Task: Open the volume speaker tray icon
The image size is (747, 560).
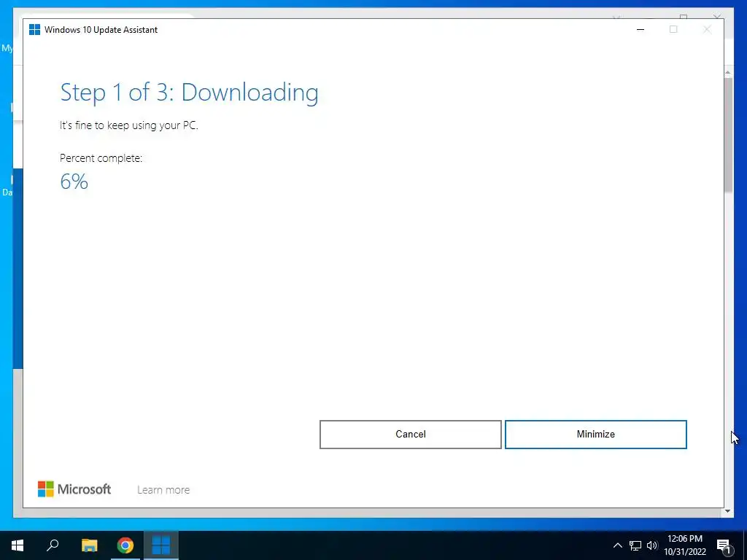Action: [x=652, y=545]
